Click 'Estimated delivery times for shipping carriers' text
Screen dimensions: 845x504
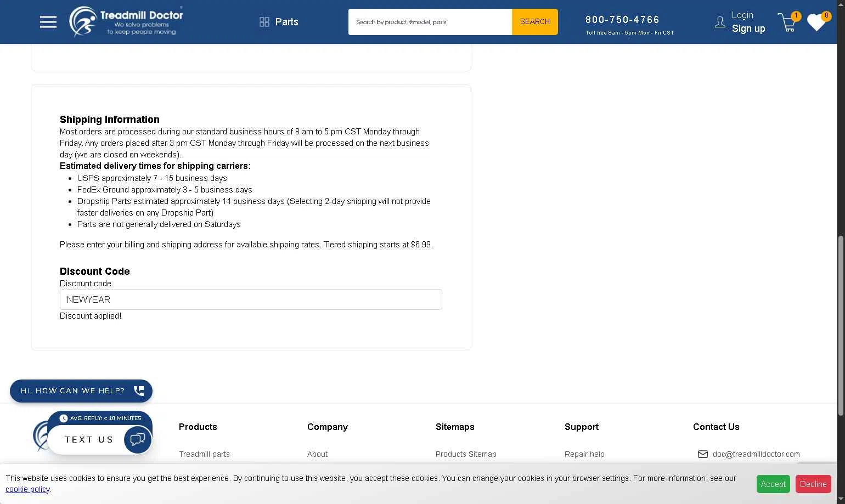155,166
